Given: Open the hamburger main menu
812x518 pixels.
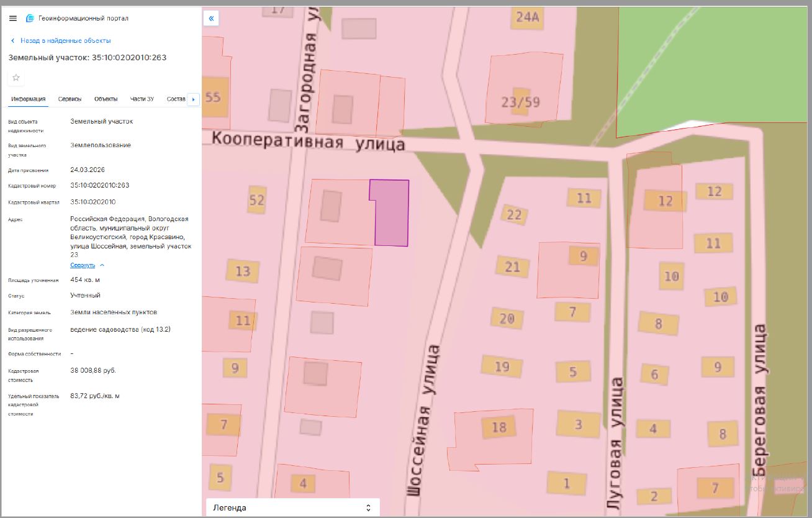Looking at the screenshot, I should (13, 19).
